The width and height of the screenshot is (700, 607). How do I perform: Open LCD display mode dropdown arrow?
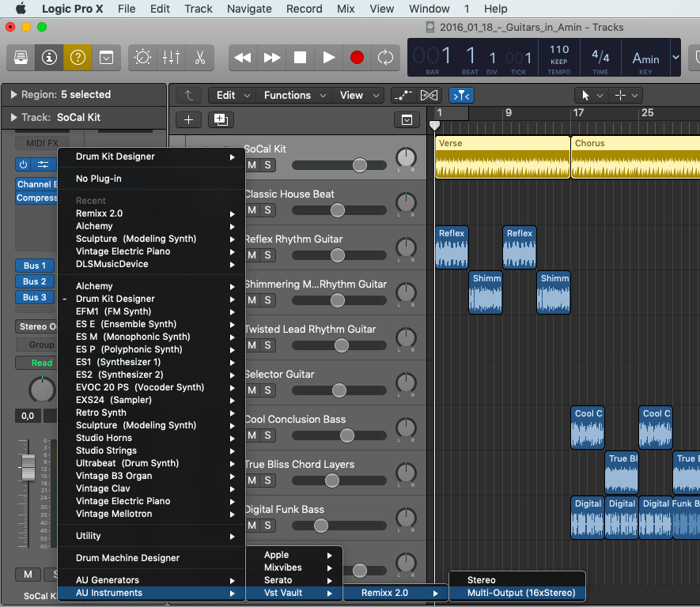point(676,57)
